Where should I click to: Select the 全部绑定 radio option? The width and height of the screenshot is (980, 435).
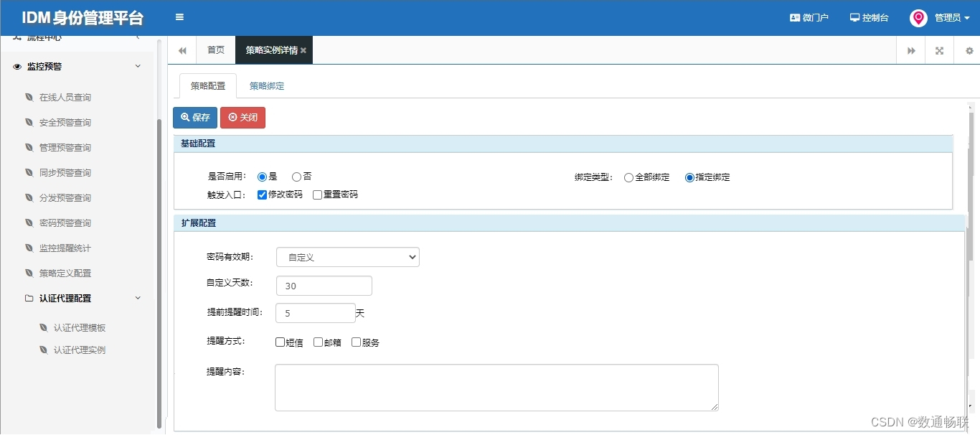pyautogui.click(x=628, y=177)
